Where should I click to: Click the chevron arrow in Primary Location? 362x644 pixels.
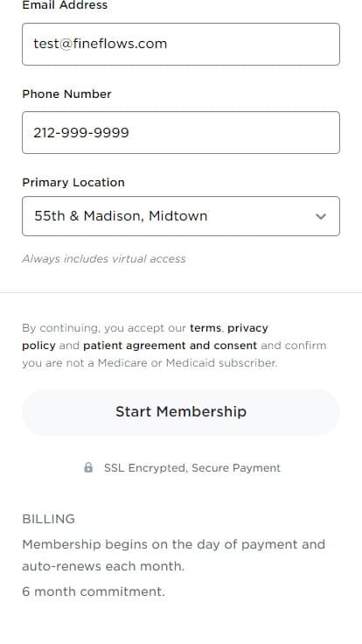coord(321,216)
